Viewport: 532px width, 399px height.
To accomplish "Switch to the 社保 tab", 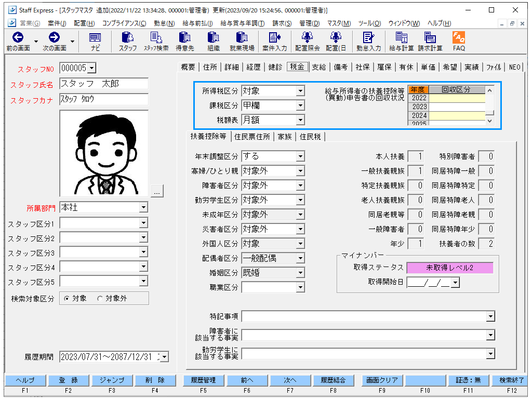I will click(x=362, y=67).
